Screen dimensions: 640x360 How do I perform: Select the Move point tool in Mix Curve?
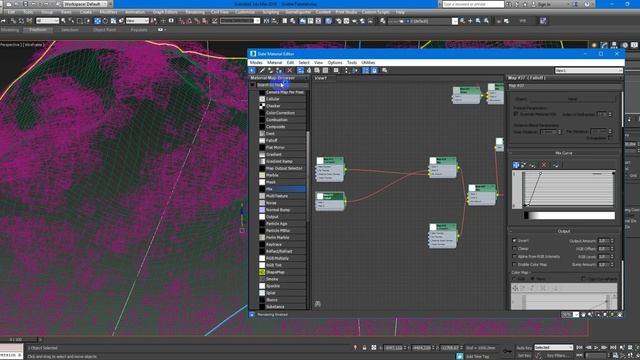pos(516,165)
